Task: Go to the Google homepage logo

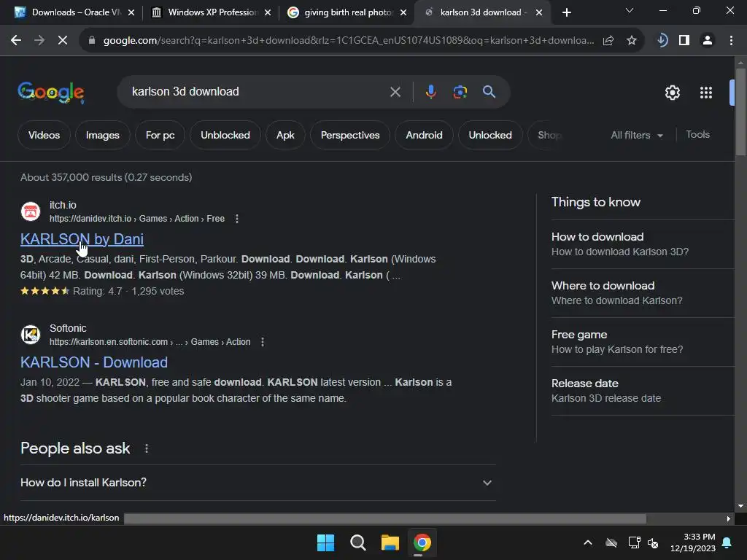Action: (51, 93)
